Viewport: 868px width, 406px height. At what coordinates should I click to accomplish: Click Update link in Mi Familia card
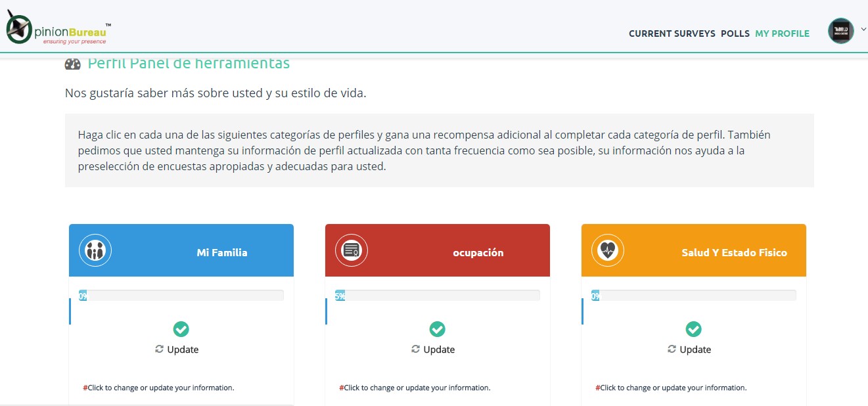click(183, 350)
